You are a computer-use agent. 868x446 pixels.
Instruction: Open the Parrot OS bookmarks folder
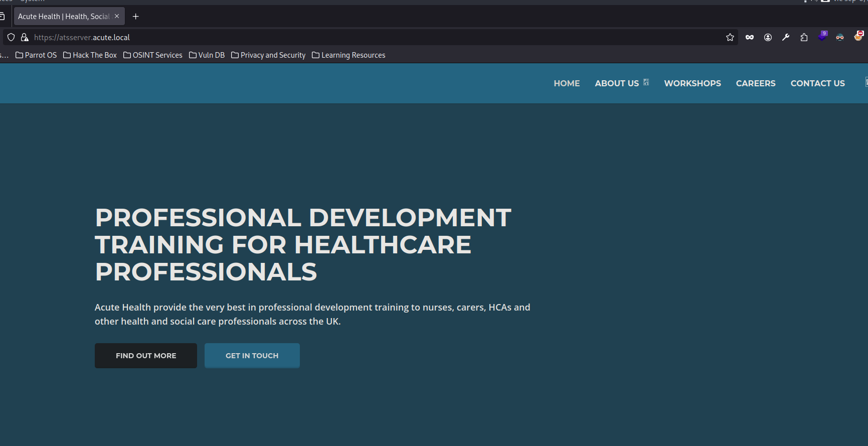36,55
